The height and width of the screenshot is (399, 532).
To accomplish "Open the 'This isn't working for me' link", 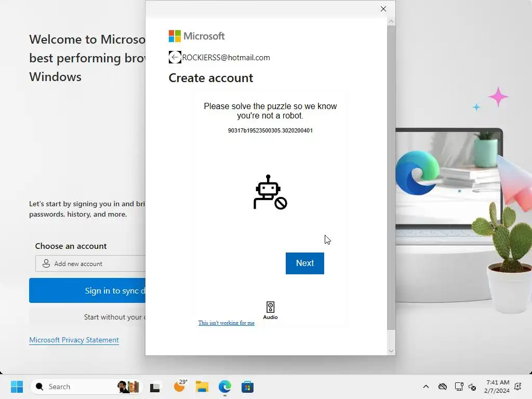I will click(x=227, y=323).
